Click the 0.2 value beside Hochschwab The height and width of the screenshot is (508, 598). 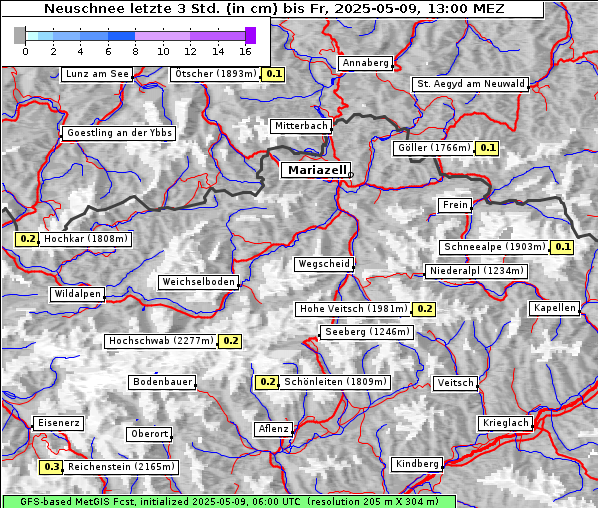(230, 341)
